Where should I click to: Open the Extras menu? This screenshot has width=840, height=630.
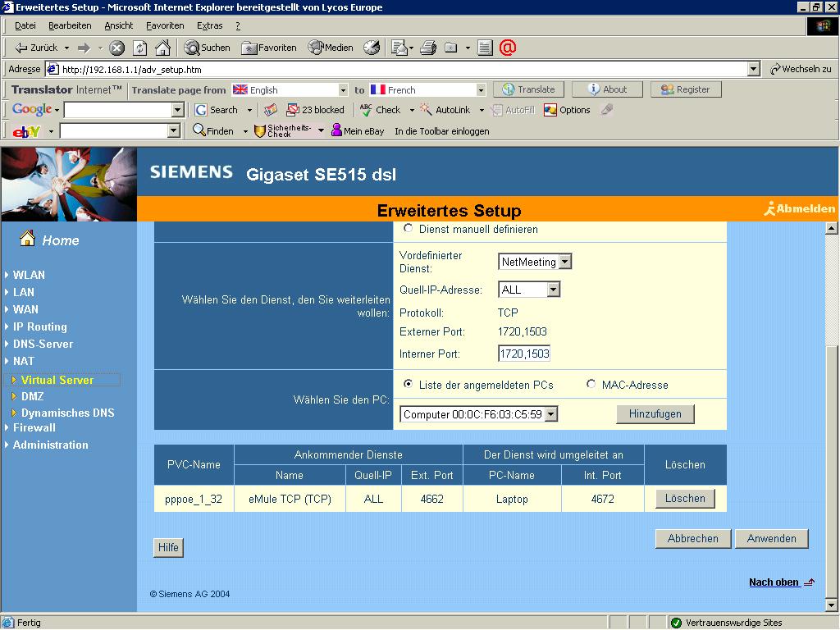[209, 25]
